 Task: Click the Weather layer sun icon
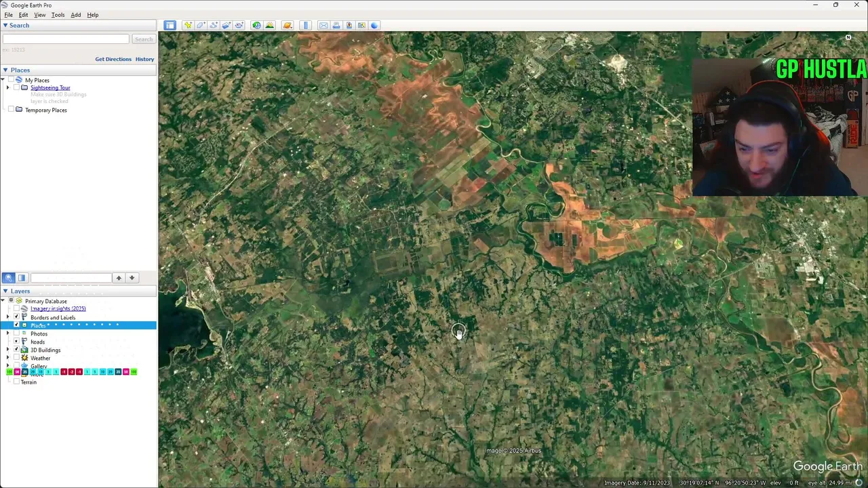[x=24, y=358]
